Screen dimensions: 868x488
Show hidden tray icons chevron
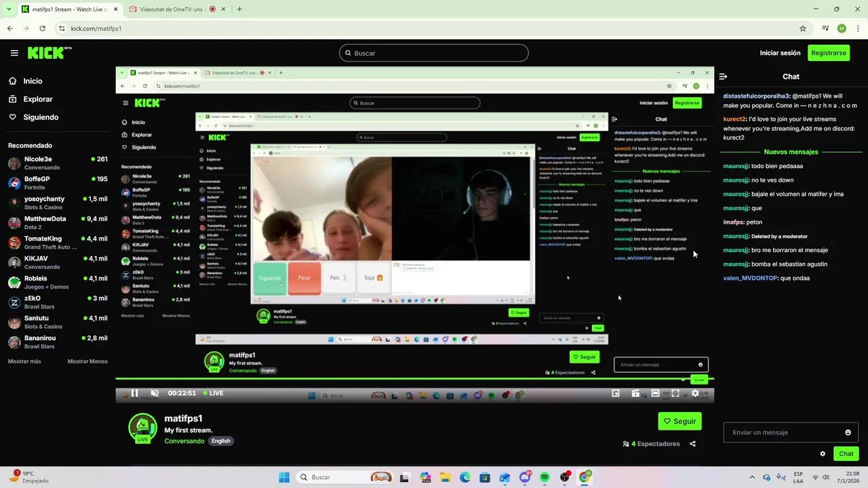[751, 477]
